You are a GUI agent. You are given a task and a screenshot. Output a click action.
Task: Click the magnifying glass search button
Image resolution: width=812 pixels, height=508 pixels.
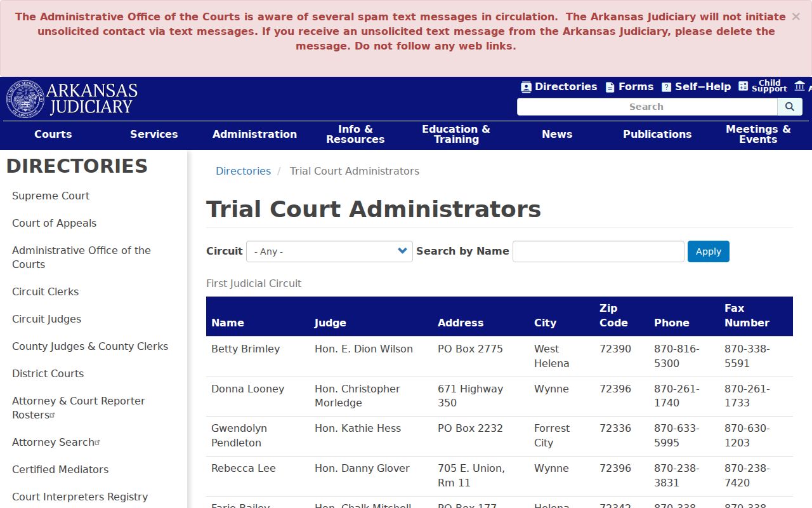(790, 107)
